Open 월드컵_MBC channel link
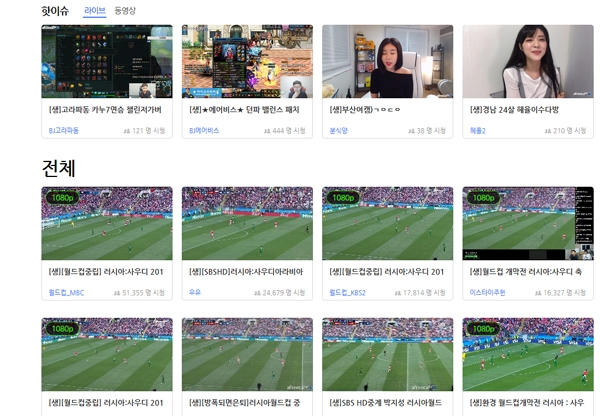Screen dimensions: 600x416 pos(66,293)
